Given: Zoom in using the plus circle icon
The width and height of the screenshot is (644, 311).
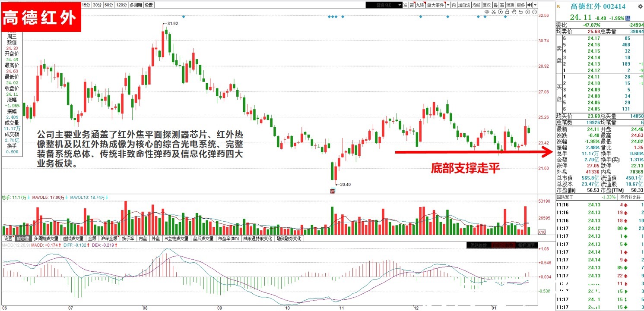Looking at the screenshot, I should click(x=528, y=12).
